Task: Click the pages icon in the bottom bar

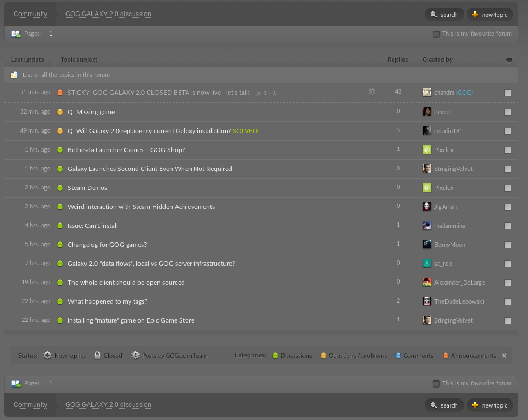Action: pyautogui.click(x=16, y=384)
